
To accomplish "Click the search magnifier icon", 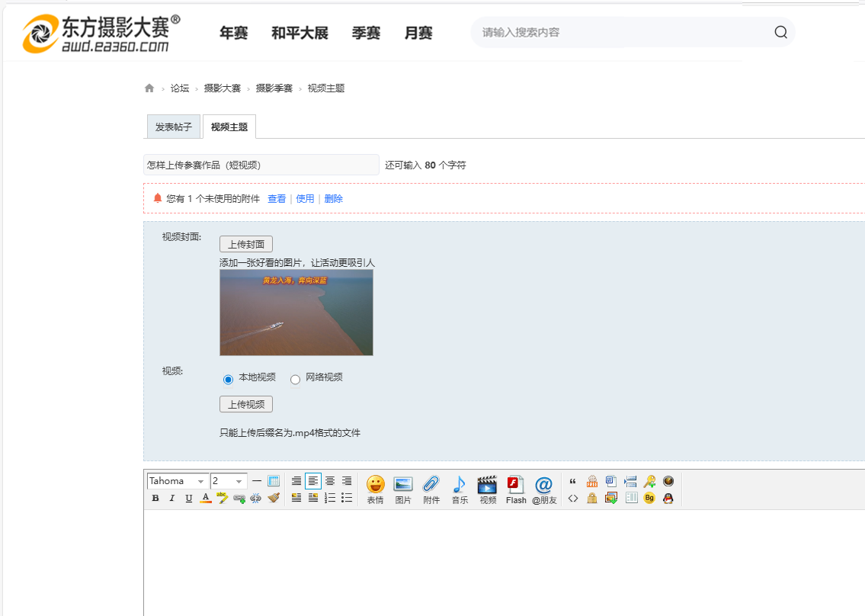I will click(780, 32).
